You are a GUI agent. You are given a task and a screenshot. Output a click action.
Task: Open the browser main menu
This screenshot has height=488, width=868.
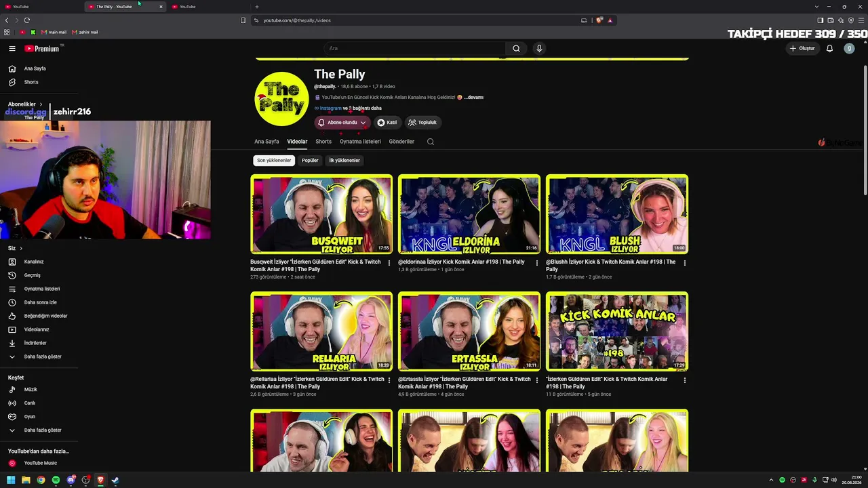click(861, 20)
